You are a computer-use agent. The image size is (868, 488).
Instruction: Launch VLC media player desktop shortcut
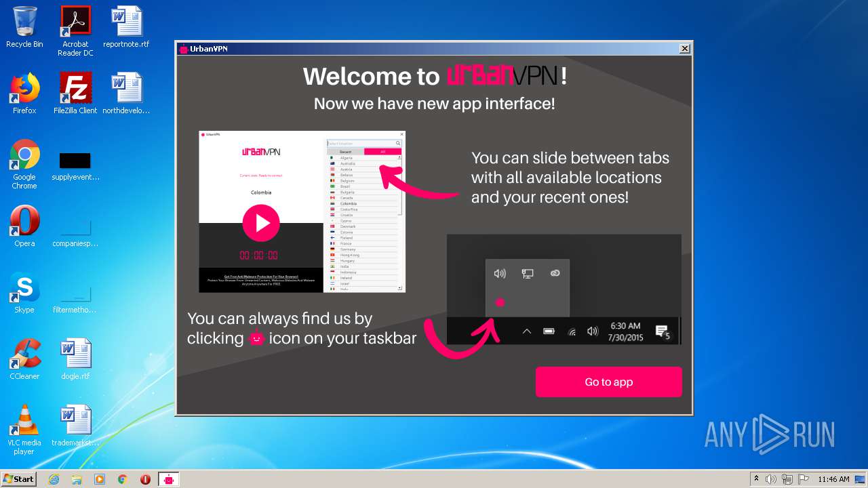[24, 430]
